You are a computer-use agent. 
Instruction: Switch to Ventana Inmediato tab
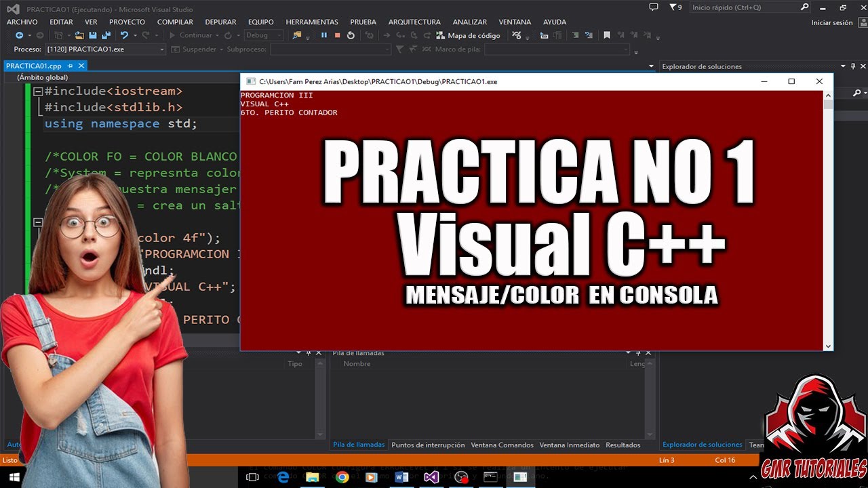[x=570, y=445]
